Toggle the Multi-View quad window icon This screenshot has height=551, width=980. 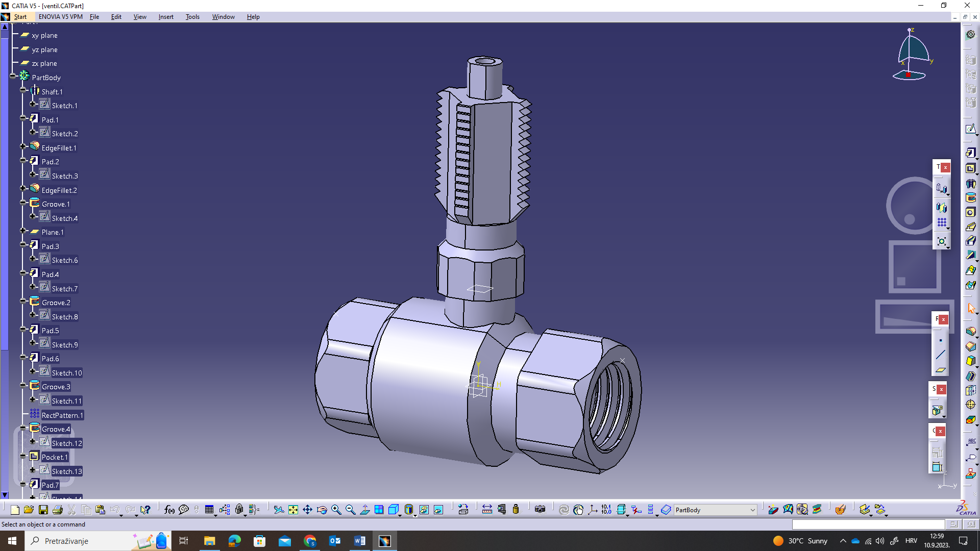click(379, 510)
